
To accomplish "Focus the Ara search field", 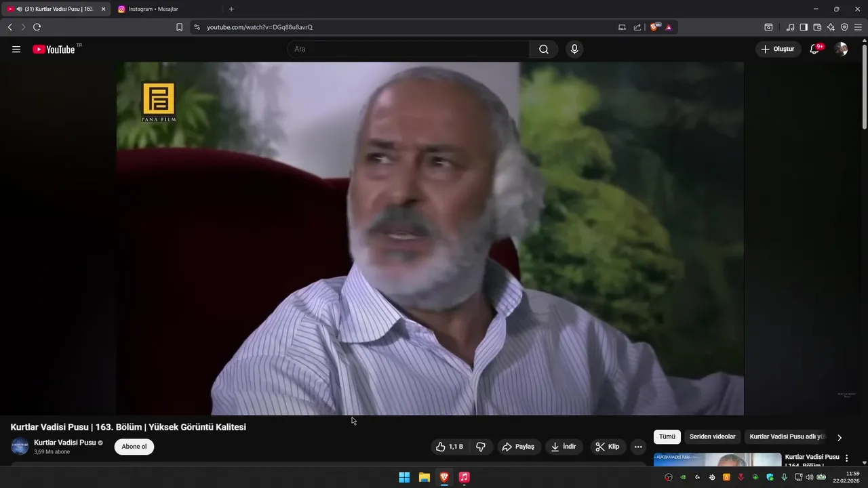I will (x=408, y=49).
